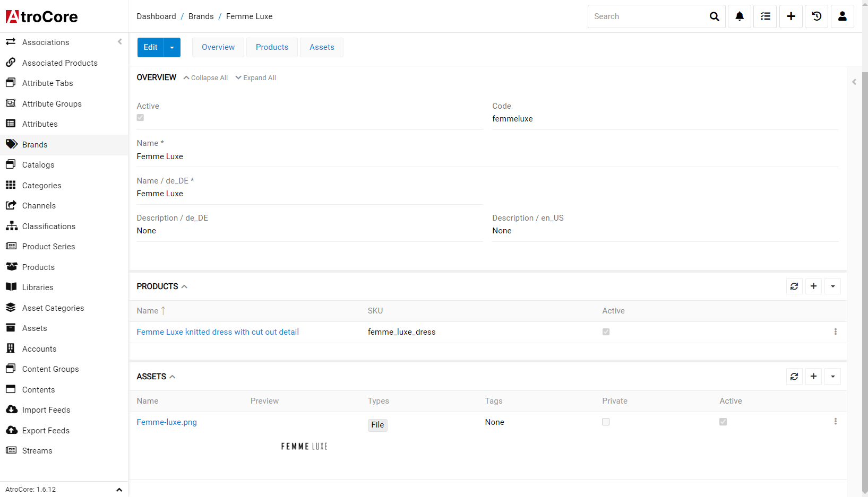Image resolution: width=868 pixels, height=497 pixels.
Task: Open the Femme-luxe.png asset link
Action: (x=167, y=422)
